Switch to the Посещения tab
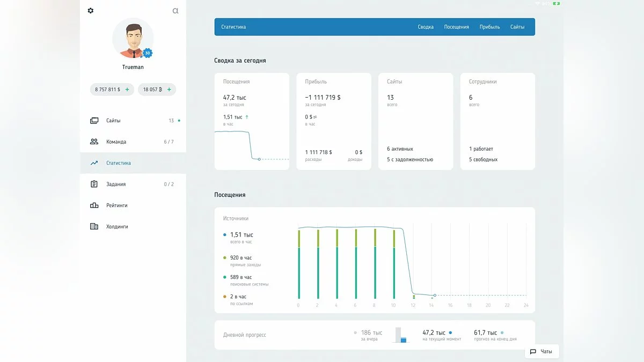The image size is (644, 362). coord(456,27)
